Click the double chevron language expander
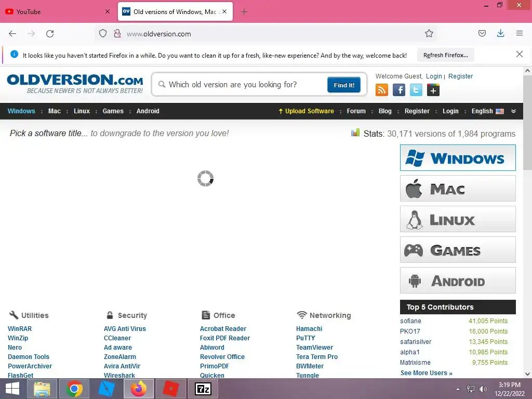This screenshot has width=532, height=399. (x=513, y=111)
